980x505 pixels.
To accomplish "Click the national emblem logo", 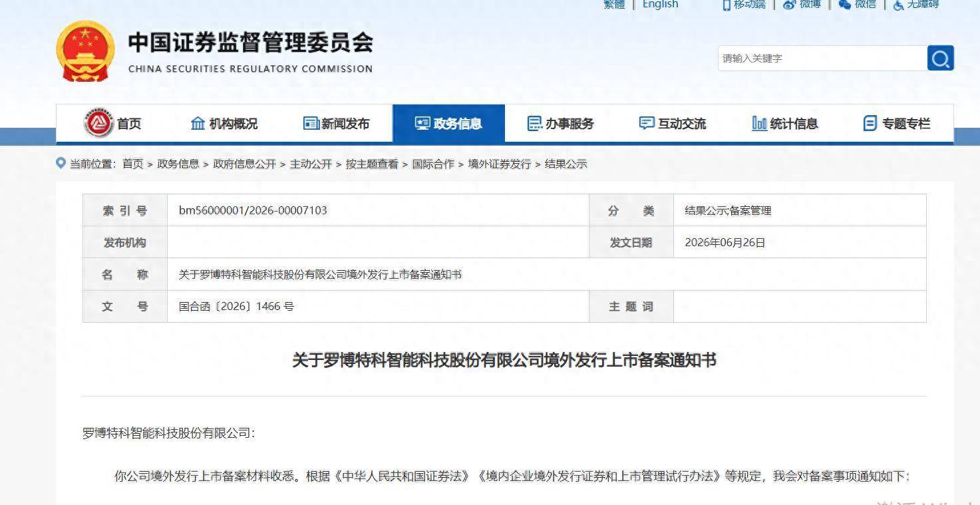I will [84, 51].
